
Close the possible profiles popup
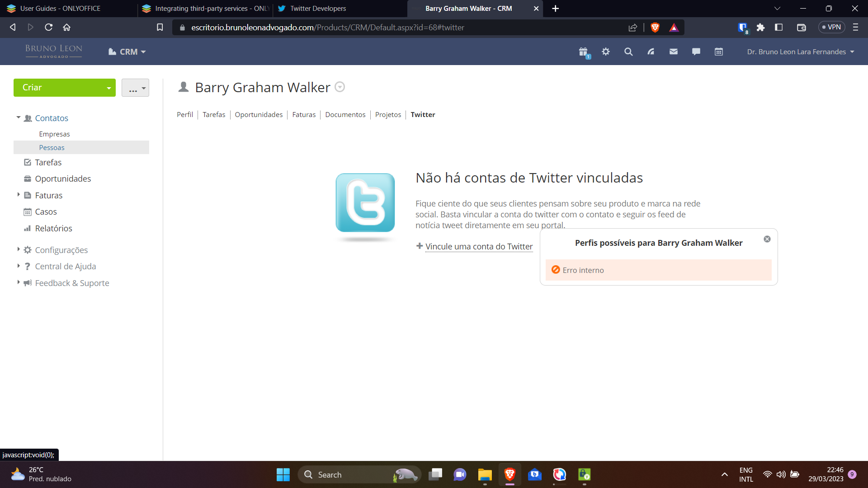767,239
